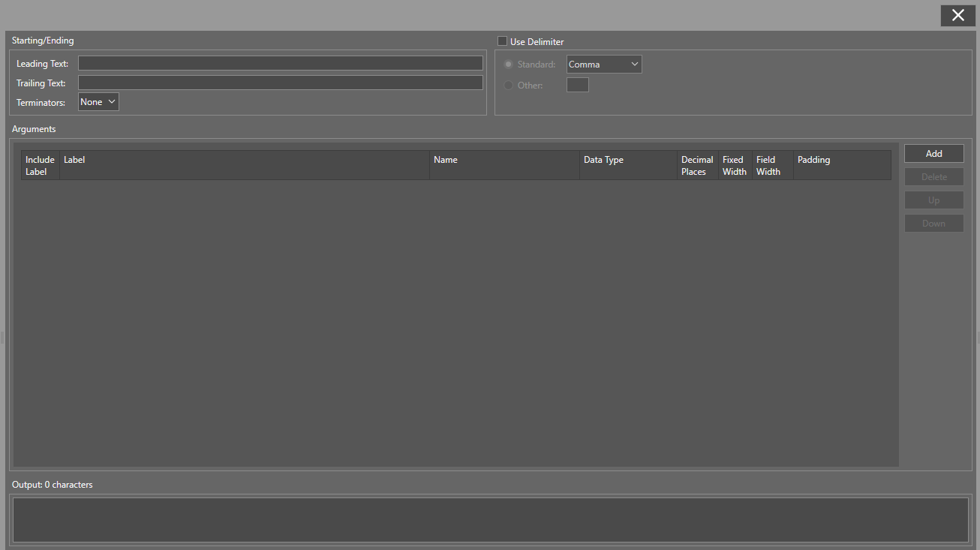Click the Up button to move argument
980x550 pixels.
click(x=933, y=200)
